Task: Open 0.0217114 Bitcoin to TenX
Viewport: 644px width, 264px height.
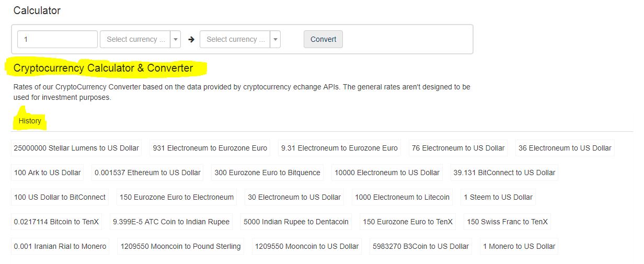Action: point(56,222)
